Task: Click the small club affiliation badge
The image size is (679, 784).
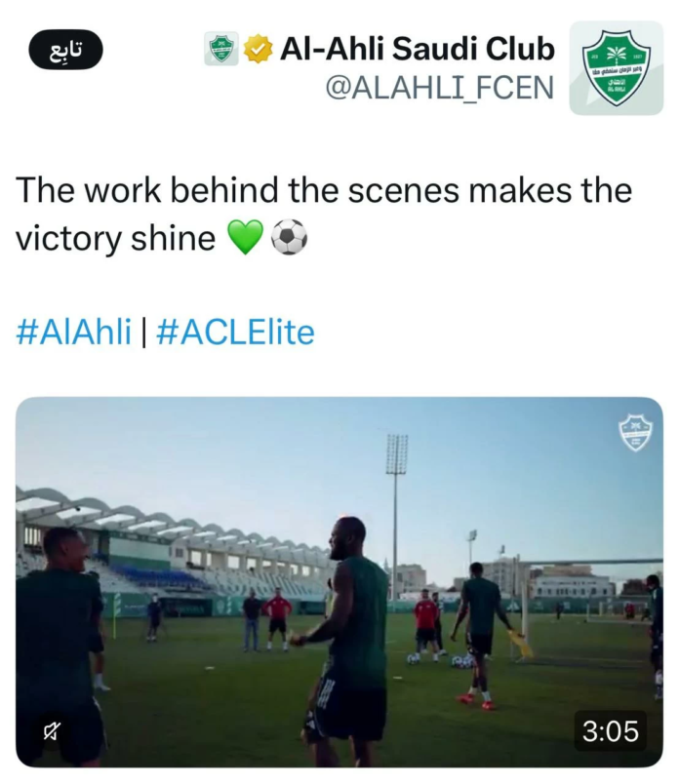Action: click(x=221, y=49)
